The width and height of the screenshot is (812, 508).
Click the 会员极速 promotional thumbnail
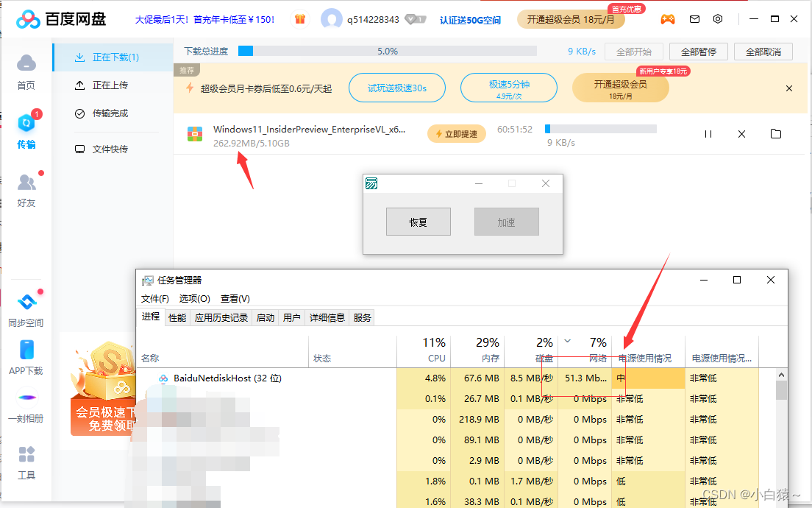[103, 389]
